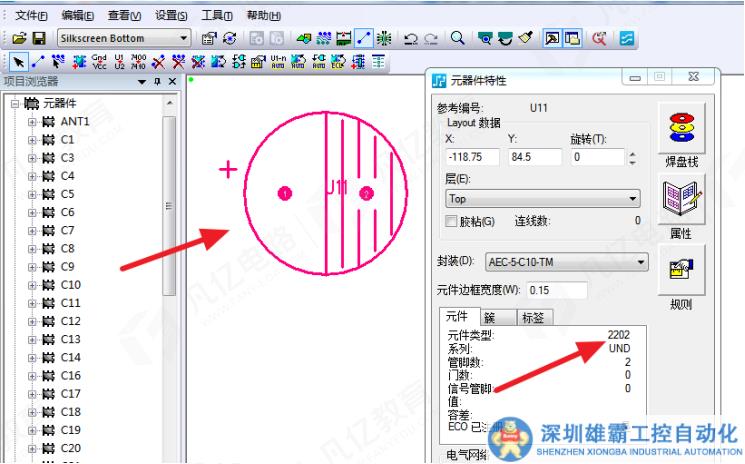Image resolution: width=745 pixels, height=464 pixels.
Task: Click the X coordinate input field
Action: [471, 157]
